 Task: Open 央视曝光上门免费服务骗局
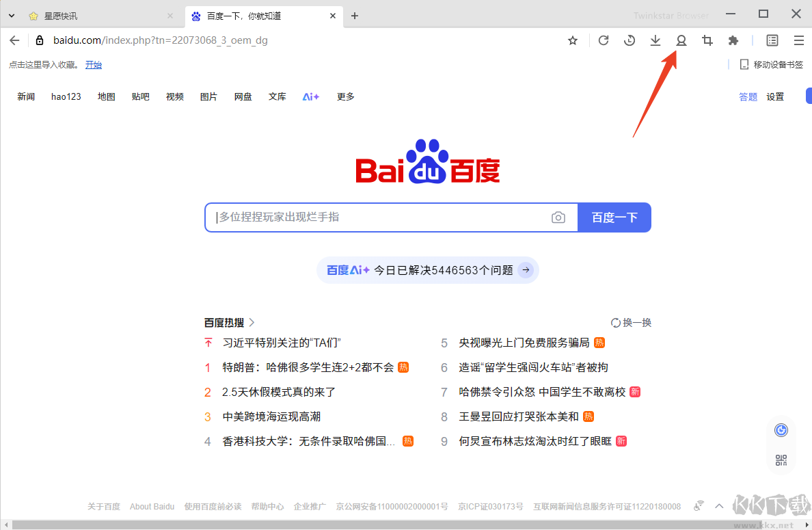point(524,343)
